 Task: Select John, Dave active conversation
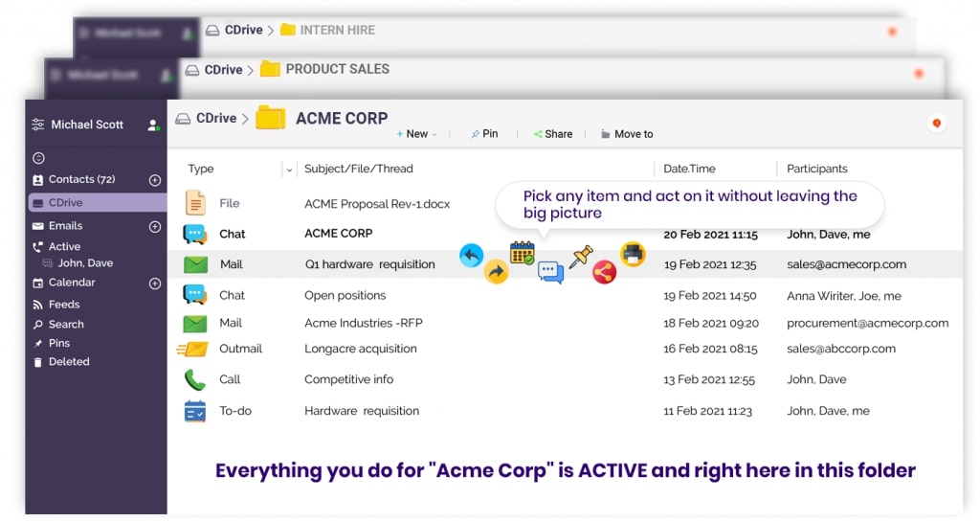pos(85,263)
